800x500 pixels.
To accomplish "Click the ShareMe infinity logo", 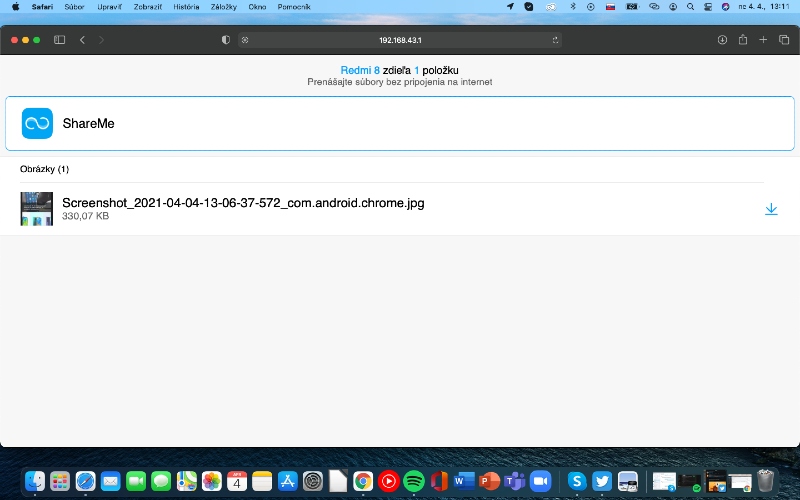I will point(37,123).
